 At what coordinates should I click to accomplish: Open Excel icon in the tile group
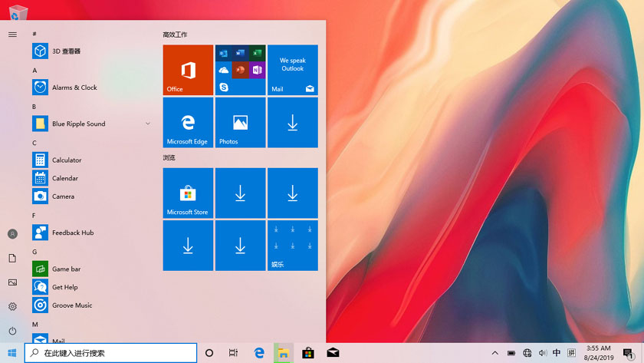pos(257,53)
